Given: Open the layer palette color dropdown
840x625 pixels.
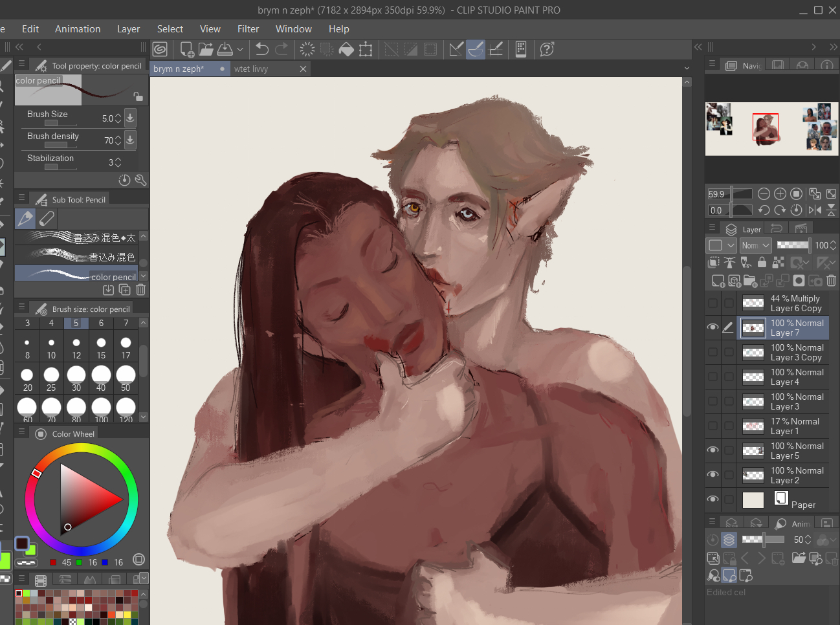Looking at the screenshot, I should pos(721,245).
